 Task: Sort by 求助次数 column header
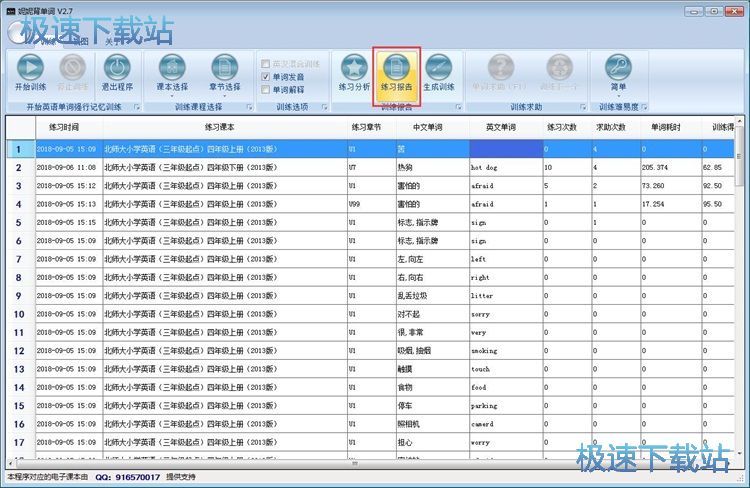click(x=616, y=127)
